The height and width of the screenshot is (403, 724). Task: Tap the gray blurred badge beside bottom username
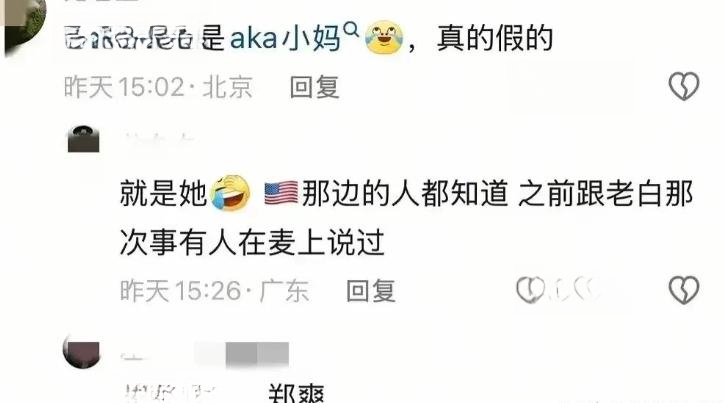257,355
